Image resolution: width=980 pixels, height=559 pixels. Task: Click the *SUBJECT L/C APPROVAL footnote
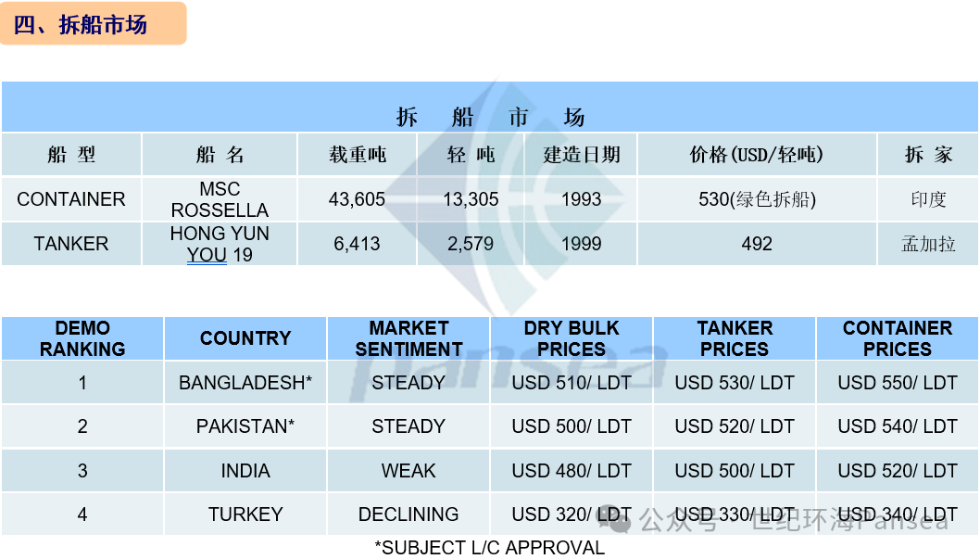click(x=489, y=548)
